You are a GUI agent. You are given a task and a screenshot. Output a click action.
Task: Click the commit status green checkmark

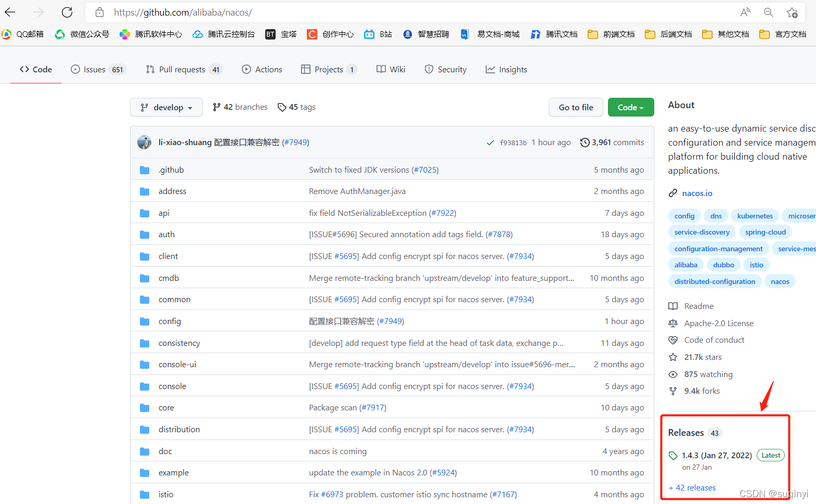pos(490,143)
